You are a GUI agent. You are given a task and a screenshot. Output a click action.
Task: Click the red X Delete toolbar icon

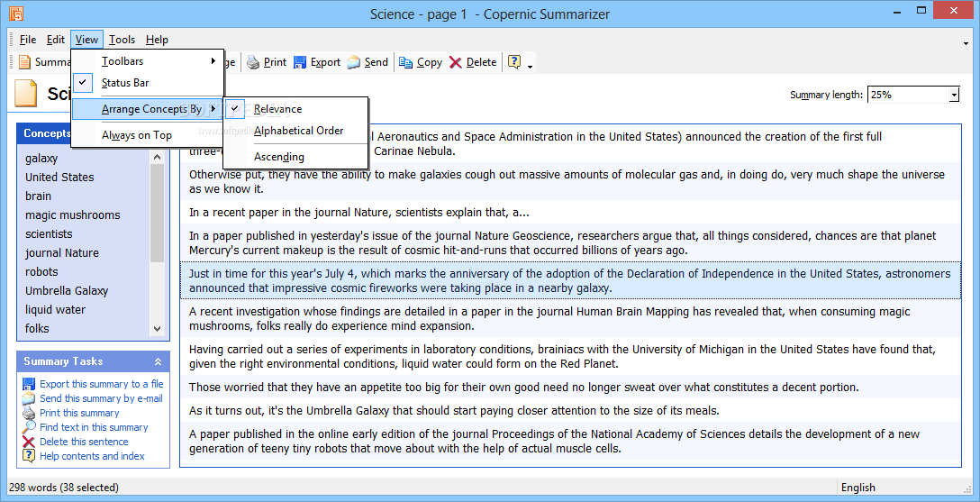pyautogui.click(x=456, y=62)
